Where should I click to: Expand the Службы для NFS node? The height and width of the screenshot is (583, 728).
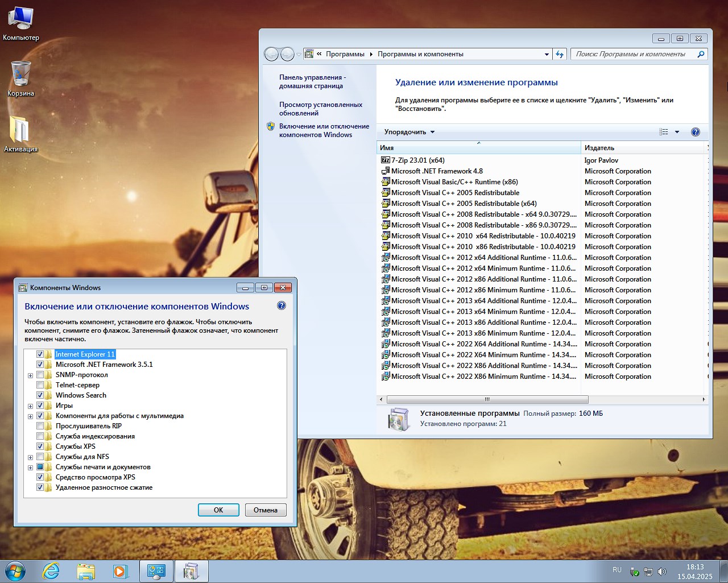click(x=30, y=457)
